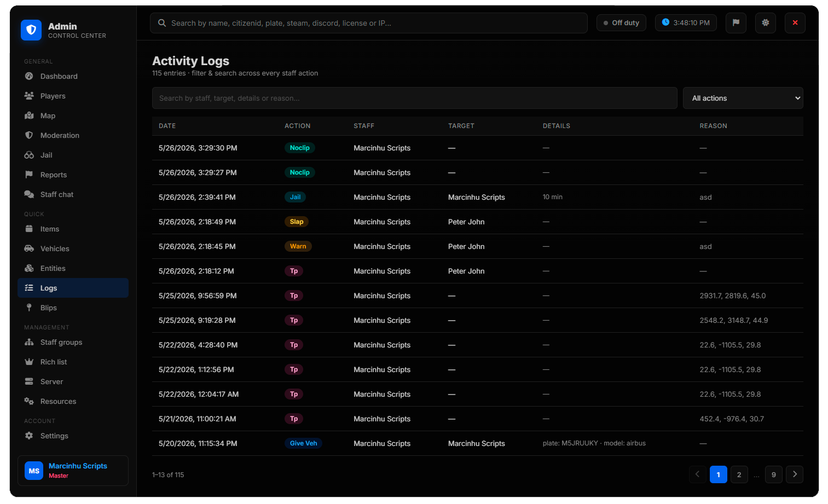This screenshot has width=828, height=504.
Task: Toggle the Off duty status button
Action: tap(621, 23)
